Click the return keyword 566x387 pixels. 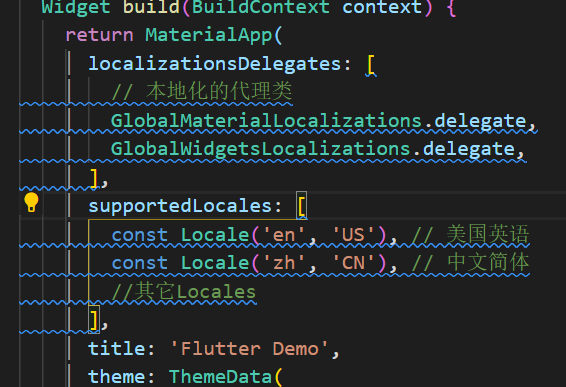(x=99, y=35)
